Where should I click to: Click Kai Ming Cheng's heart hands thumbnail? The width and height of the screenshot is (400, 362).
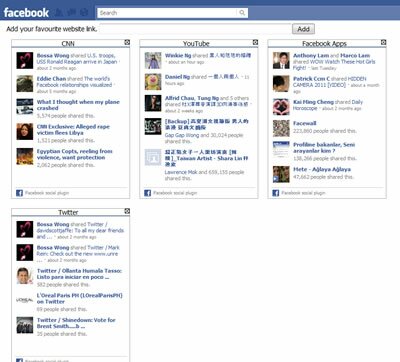pos(281,107)
